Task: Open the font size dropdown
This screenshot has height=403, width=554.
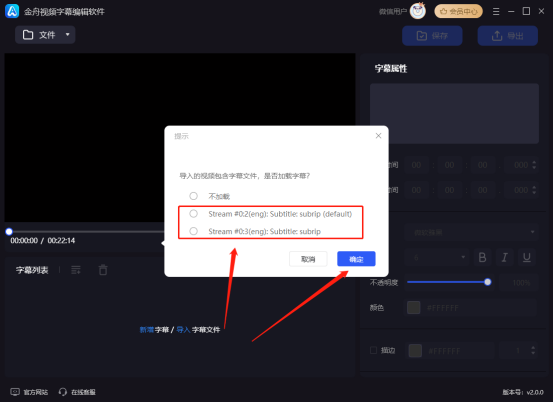Action: [437, 257]
